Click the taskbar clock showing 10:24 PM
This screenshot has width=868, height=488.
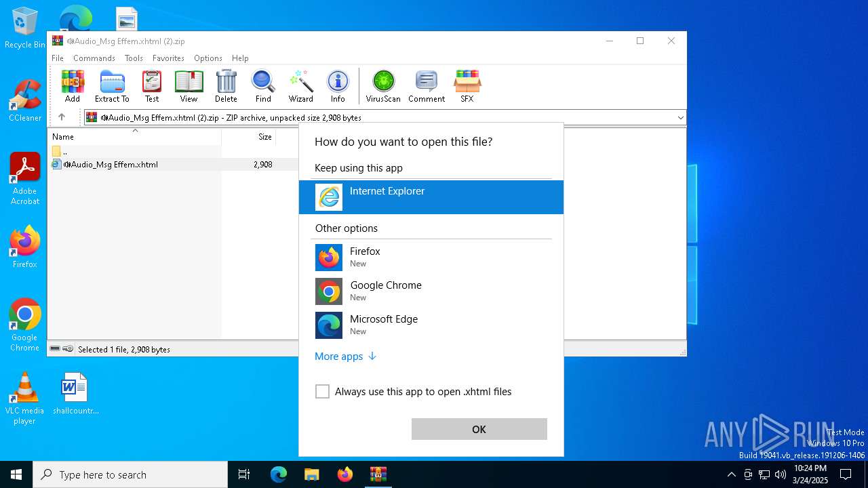pos(810,474)
